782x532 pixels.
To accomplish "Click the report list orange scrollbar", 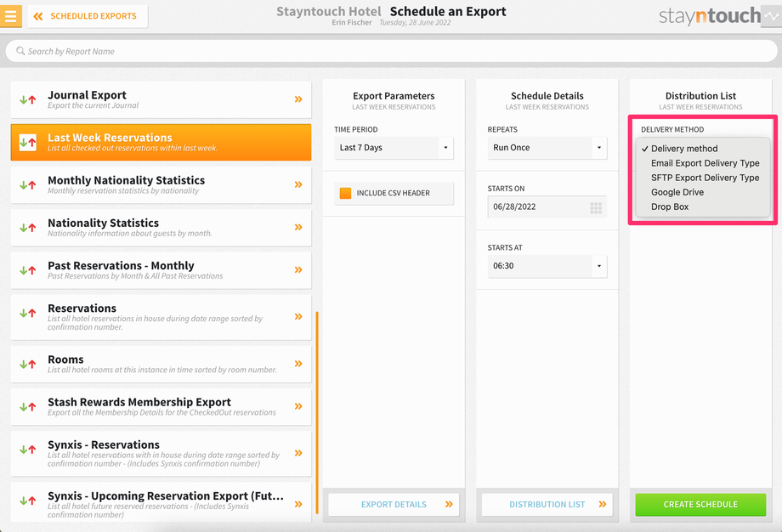I will 317,413.
